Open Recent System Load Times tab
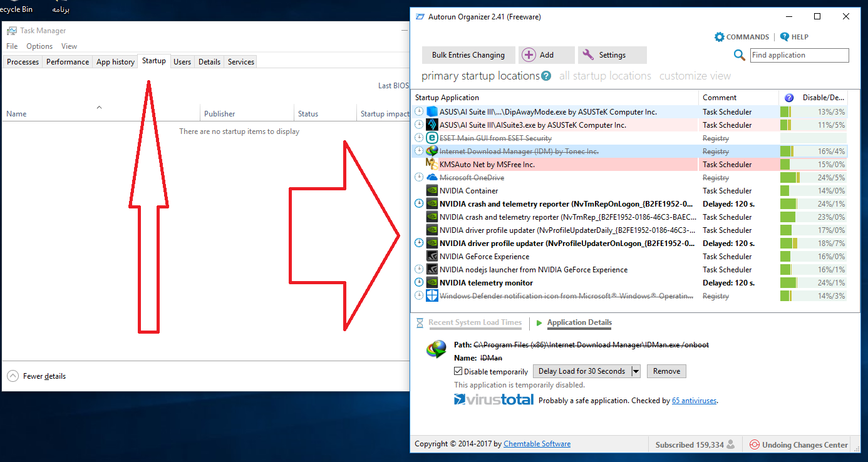 point(475,322)
